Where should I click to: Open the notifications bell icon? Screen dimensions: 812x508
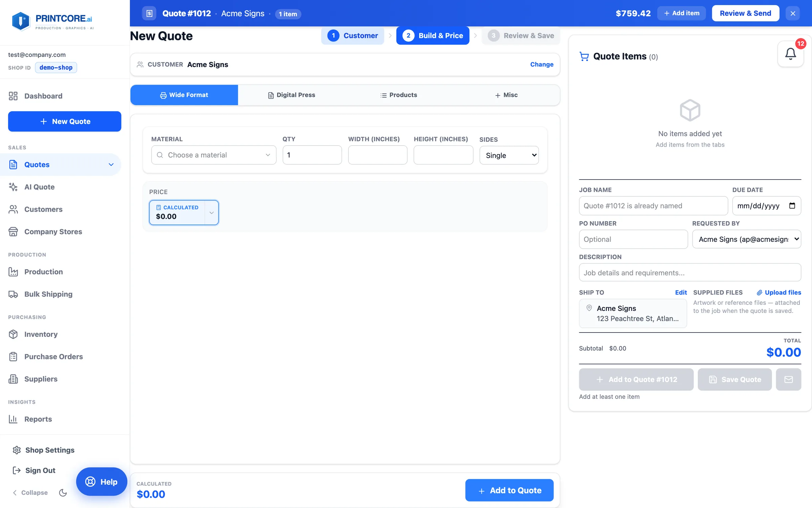[790, 54]
